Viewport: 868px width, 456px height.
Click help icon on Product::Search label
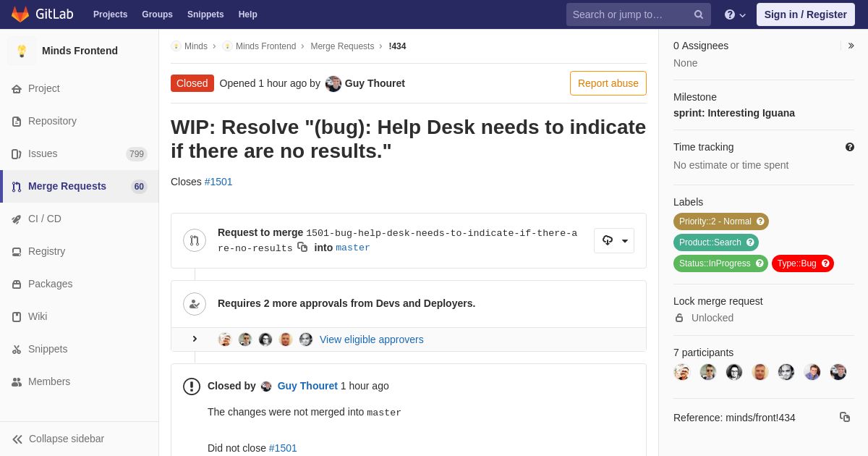click(750, 242)
